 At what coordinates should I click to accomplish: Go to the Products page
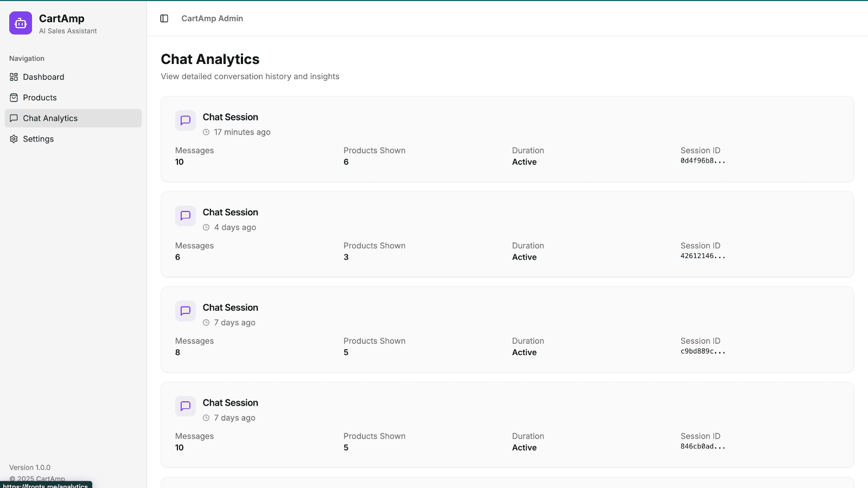[x=40, y=98]
